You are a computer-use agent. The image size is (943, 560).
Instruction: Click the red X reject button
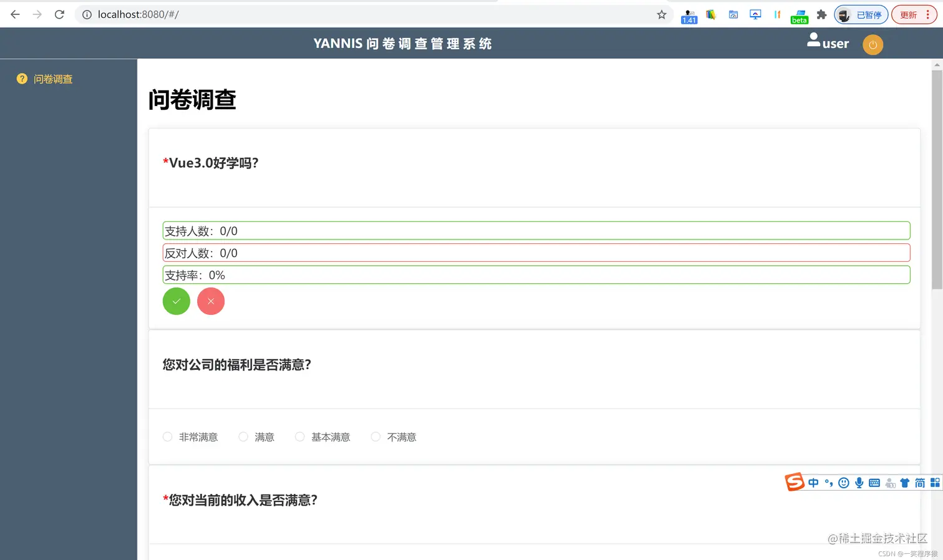[211, 301]
